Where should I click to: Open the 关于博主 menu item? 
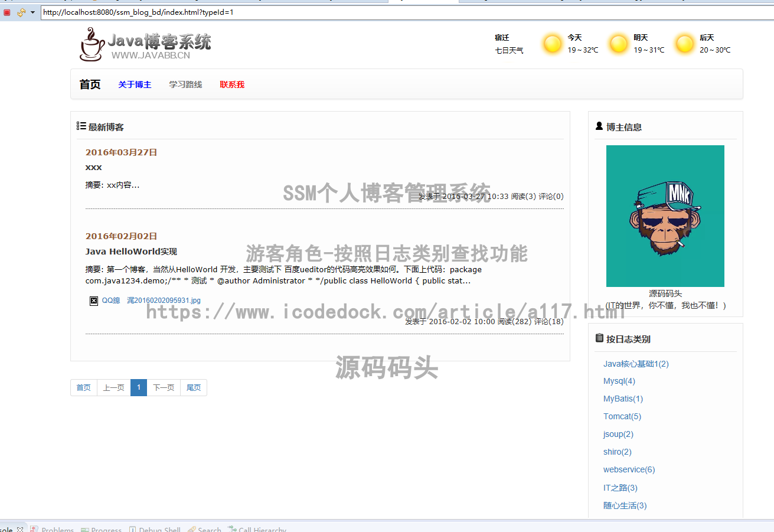[x=135, y=84]
